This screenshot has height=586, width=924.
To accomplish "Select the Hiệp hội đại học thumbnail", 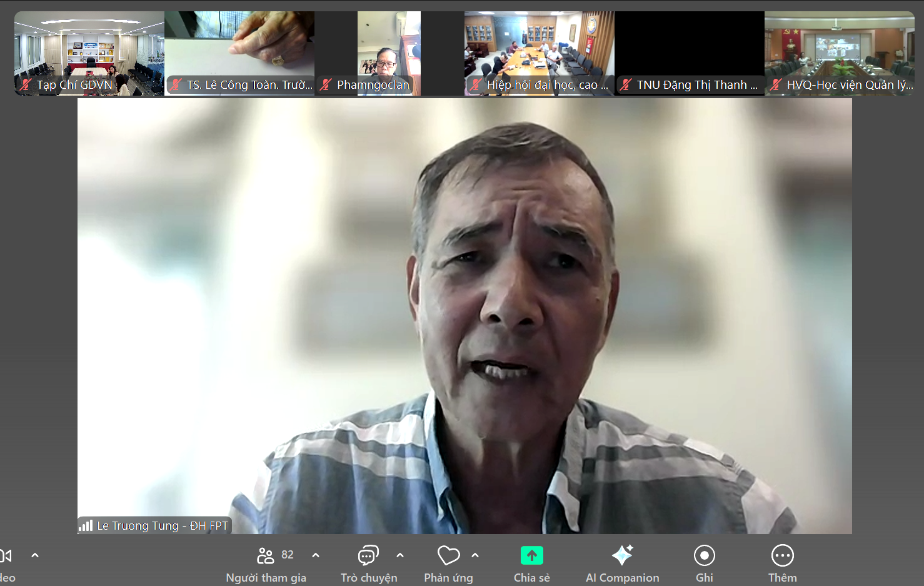I will pos(540,53).
